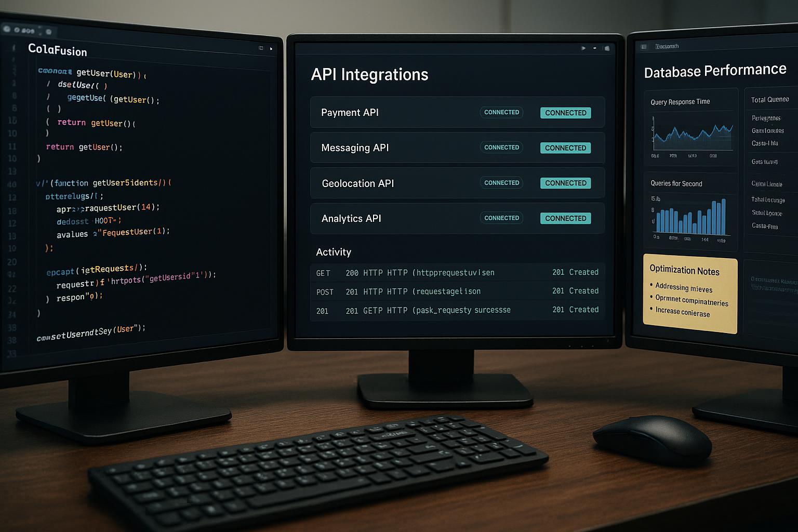Open the Query Response Time line chart

click(x=693, y=136)
